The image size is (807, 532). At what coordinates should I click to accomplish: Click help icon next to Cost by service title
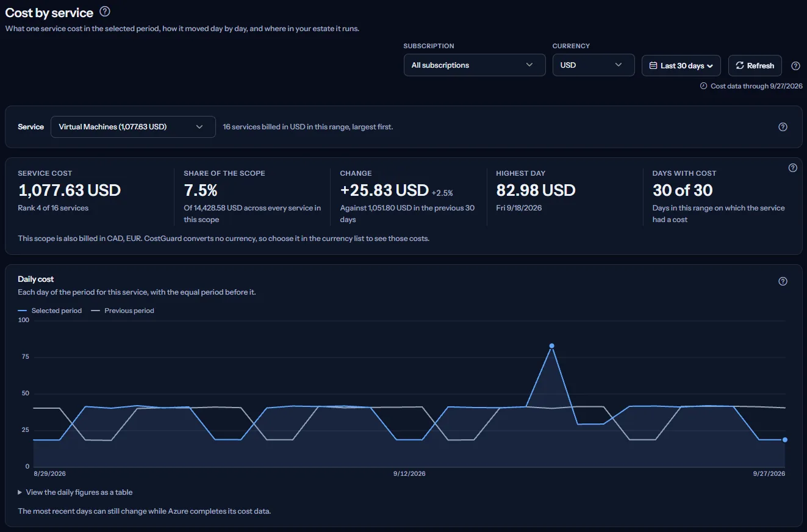tap(105, 12)
